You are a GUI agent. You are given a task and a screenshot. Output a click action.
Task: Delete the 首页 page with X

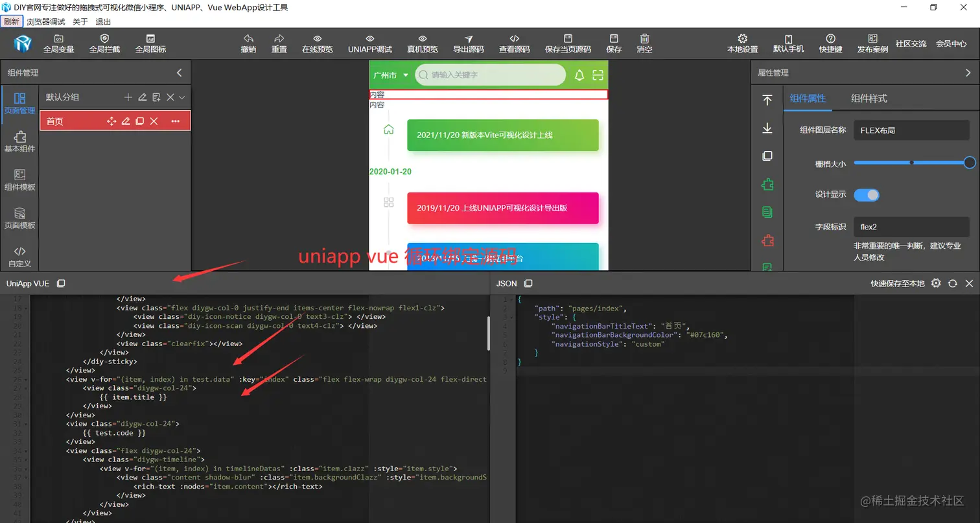pyautogui.click(x=154, y=121)
